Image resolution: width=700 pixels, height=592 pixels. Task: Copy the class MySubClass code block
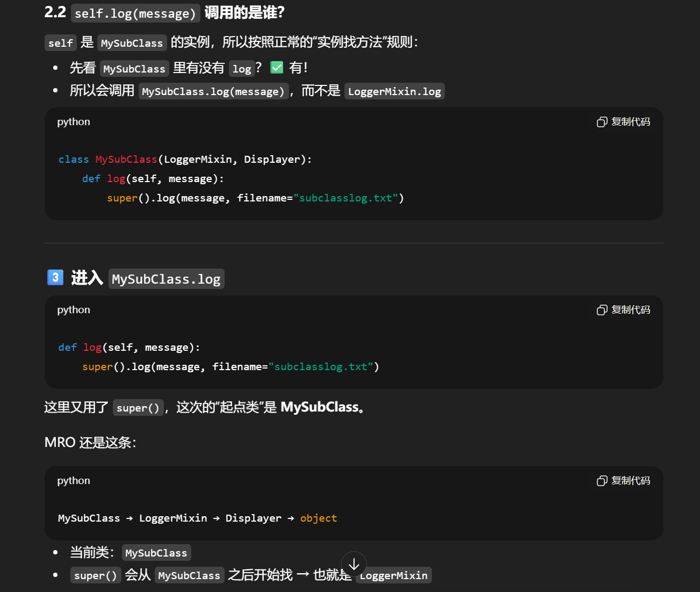click(x=623, y=122)
